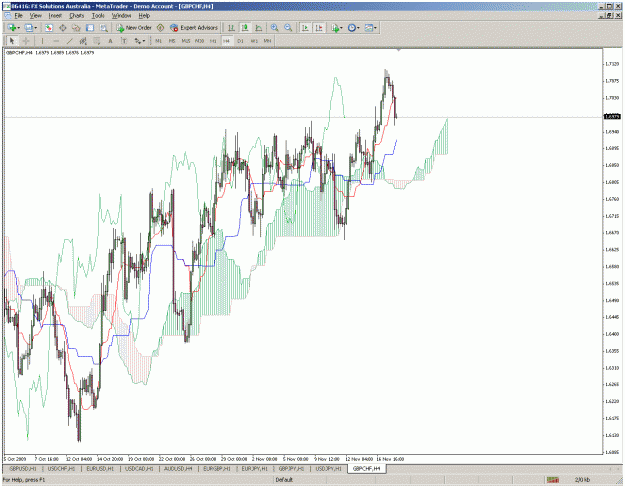Switch to the EURUSD,H1 chart tab
Image resolution: width=625 pixels, height=486 pixels.
click(x=100, y=469)
